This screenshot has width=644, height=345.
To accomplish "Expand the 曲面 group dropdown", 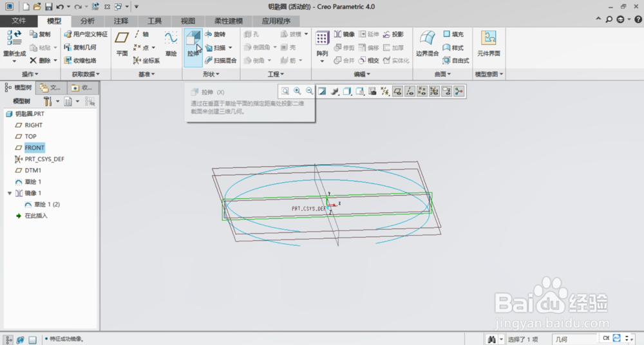I will pos(443,74).
